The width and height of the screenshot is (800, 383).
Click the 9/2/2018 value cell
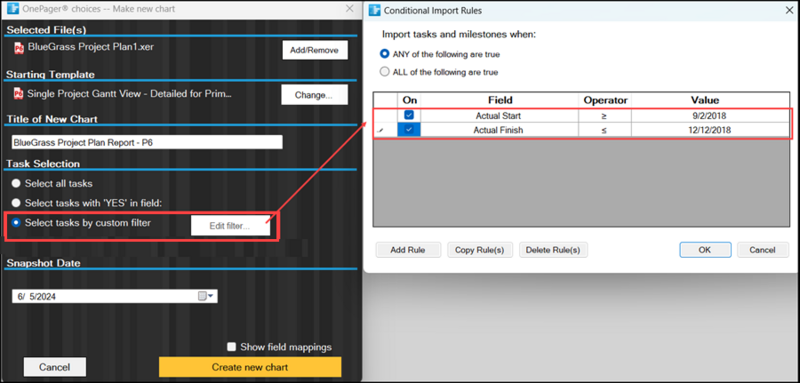(x=710, y=116)
